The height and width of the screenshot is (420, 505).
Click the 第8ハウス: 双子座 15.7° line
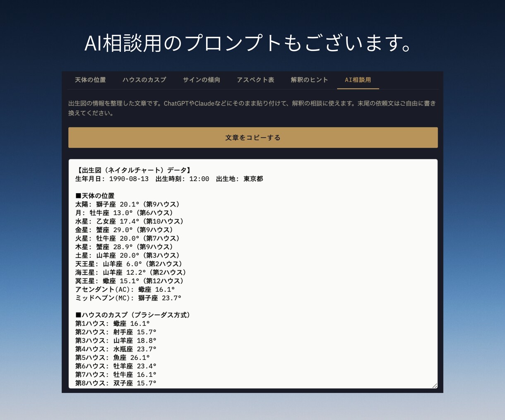point(116,383)
